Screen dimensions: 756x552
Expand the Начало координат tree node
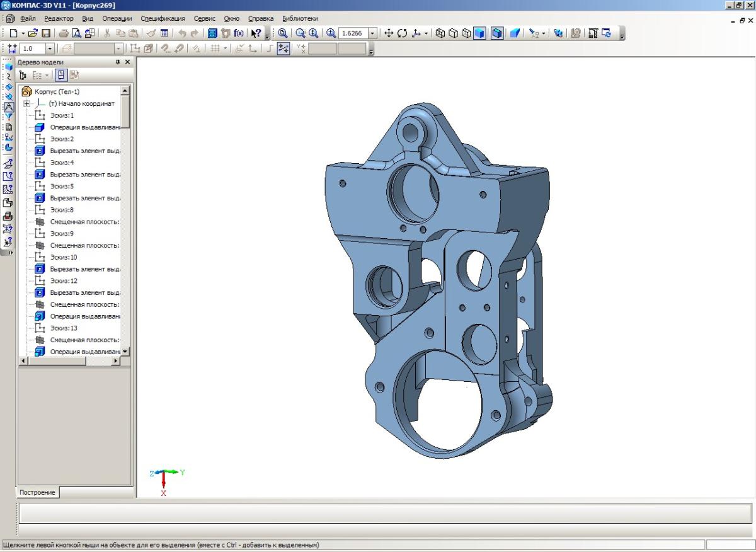click(x=27, y=104)
